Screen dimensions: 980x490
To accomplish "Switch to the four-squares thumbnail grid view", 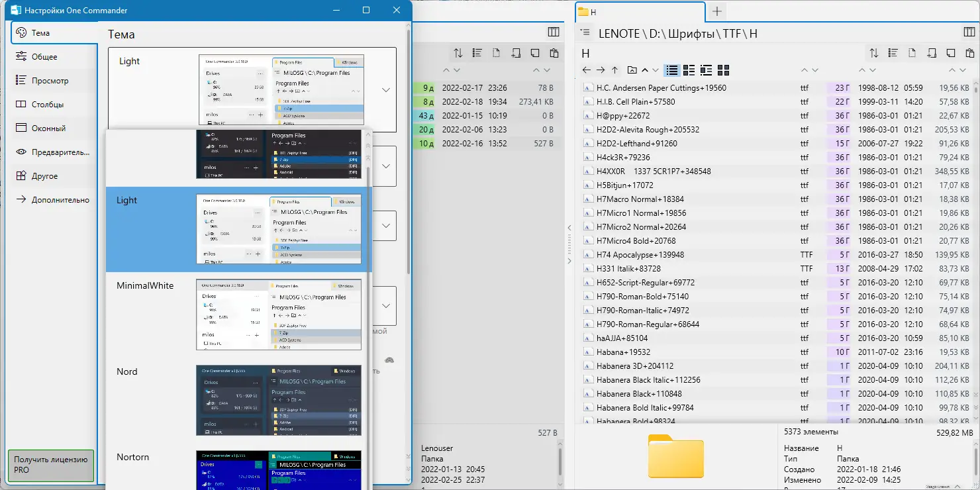I will click(x=723, y=70).
